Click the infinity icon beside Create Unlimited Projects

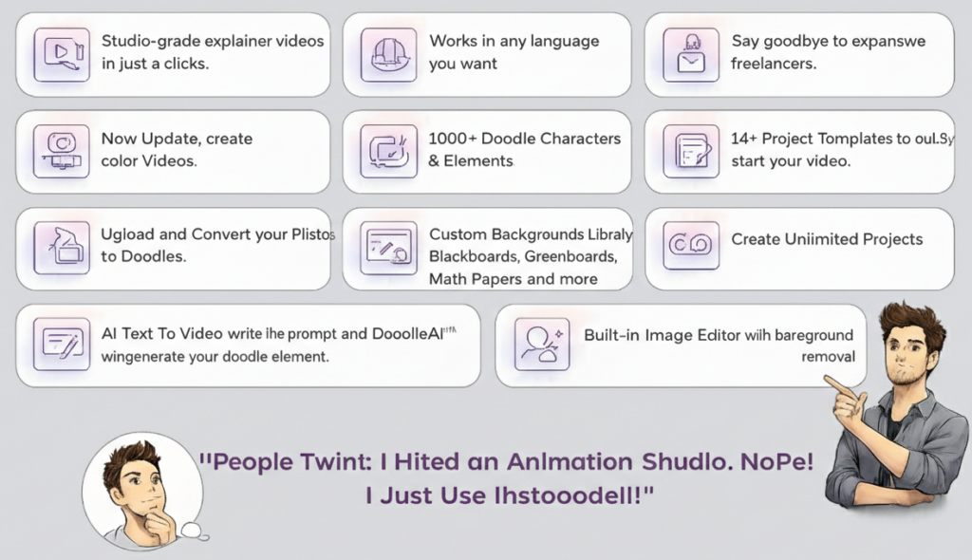691,245
